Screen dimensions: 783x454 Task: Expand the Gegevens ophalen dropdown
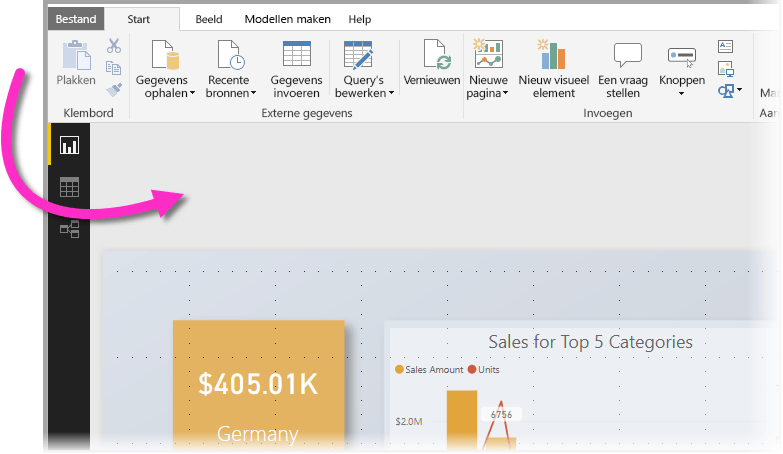click(192, 93)
